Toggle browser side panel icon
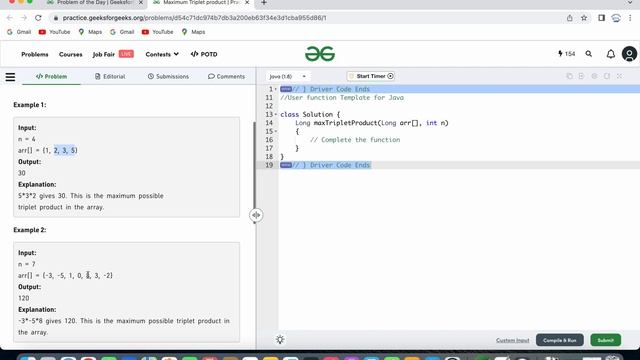 pyautogui.click(x=601, y=18)
